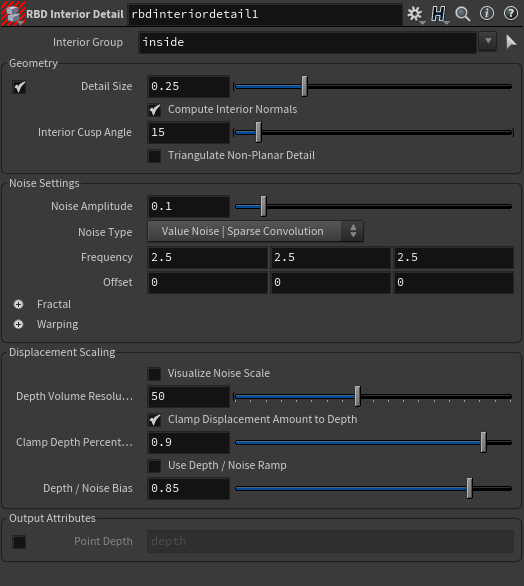Click the Noise Amplitude slider handle
524x586 pixels.
point(263,206)
